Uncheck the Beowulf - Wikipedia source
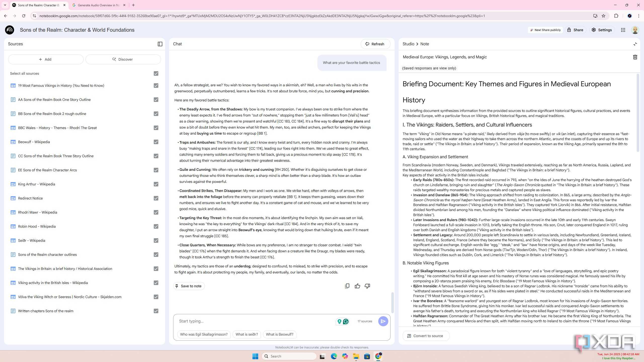Image resolution: width=644 pixels, height=362 pixels. tap(156, 142)
